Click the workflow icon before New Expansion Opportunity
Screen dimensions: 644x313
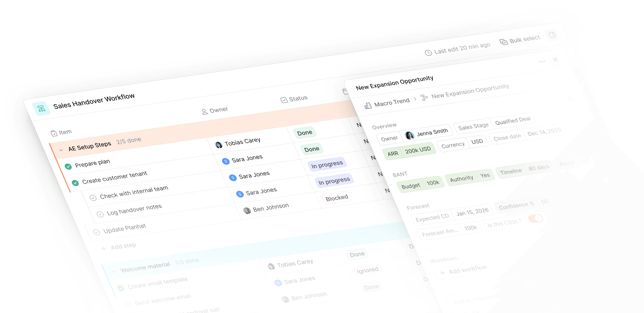(x=424, y=97)
